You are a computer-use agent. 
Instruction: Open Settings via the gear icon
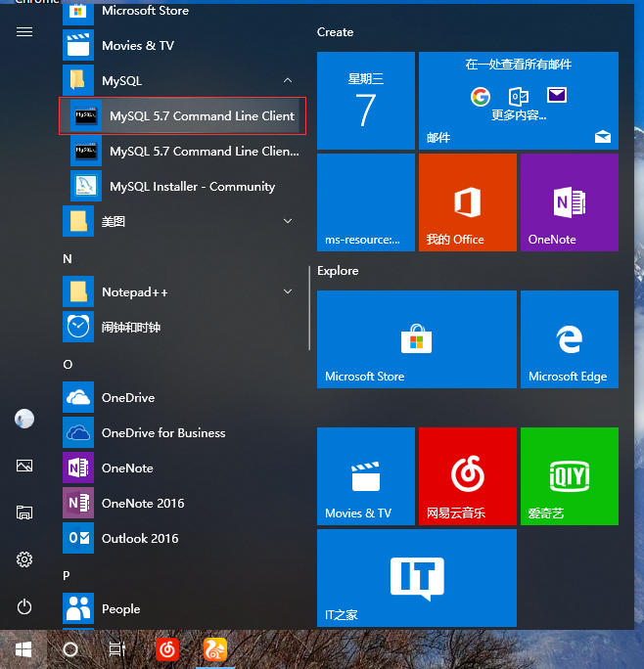point(24,559)
